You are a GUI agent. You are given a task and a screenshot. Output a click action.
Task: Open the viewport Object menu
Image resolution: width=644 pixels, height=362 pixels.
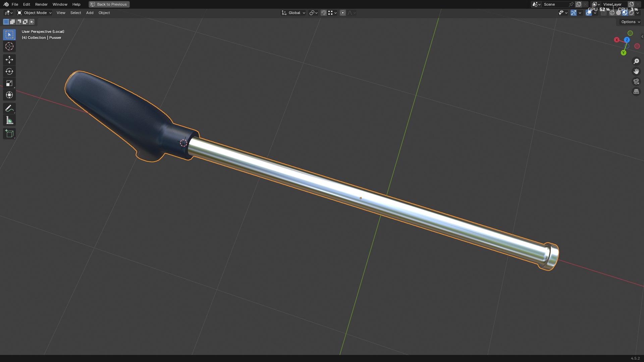(104, 13)
